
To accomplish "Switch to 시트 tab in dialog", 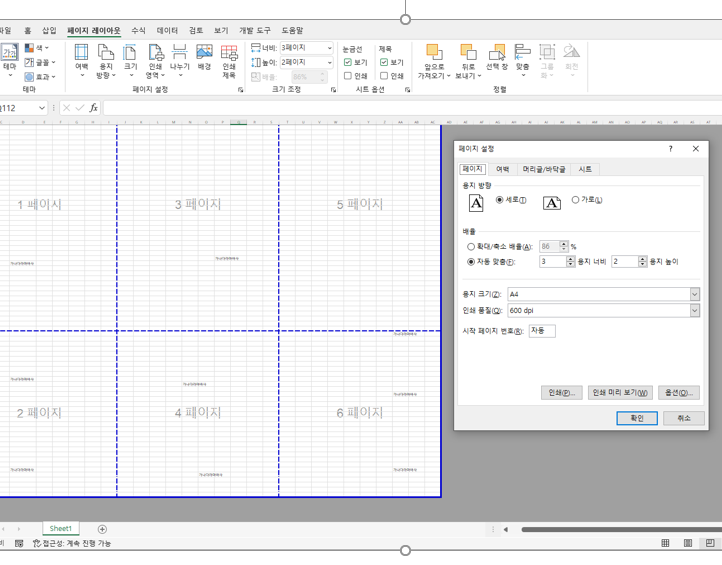I will pos(585,169).
